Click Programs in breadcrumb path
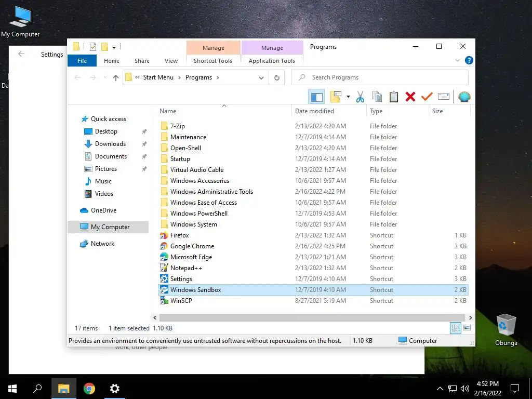Image resolution: width=532 pixels, height=399 pixels. coord(198,77)
